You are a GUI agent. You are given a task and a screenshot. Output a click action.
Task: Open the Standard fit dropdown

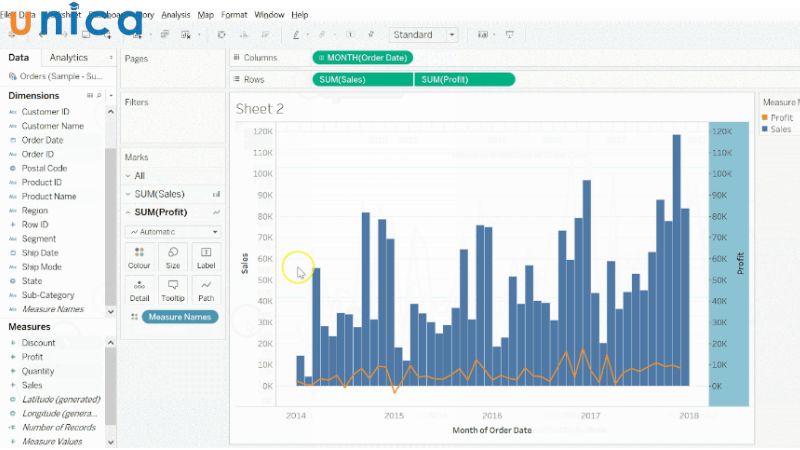[423, 34]
